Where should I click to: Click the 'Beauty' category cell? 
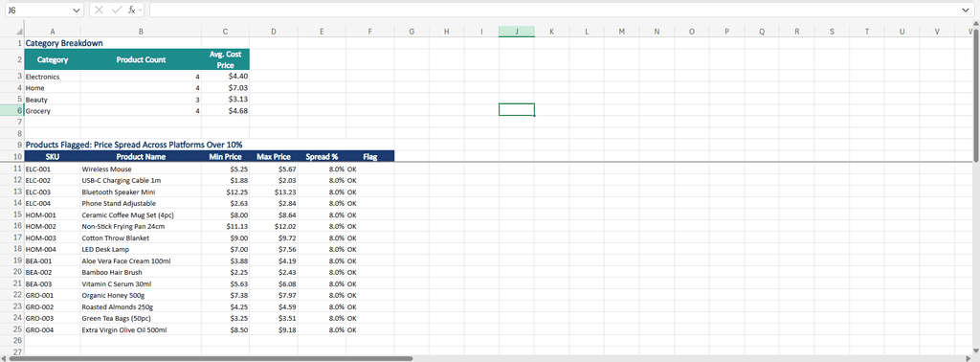(x=53, y=100)
